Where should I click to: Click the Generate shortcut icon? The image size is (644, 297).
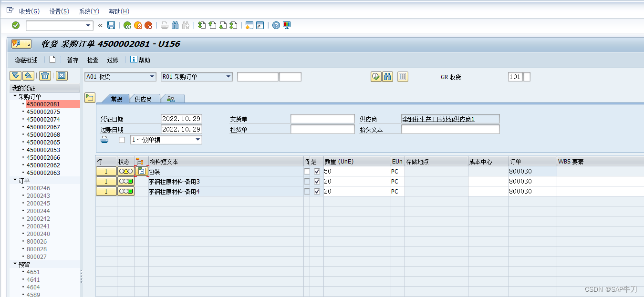(x=260, y=25)
